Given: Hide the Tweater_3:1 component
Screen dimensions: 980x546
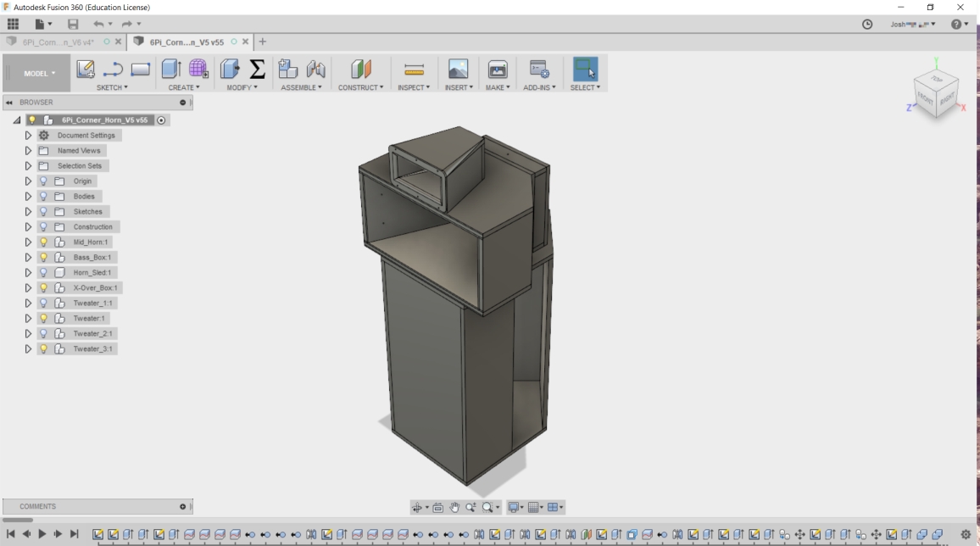Looking at the screenshot, I should click(x=44, y=349).
